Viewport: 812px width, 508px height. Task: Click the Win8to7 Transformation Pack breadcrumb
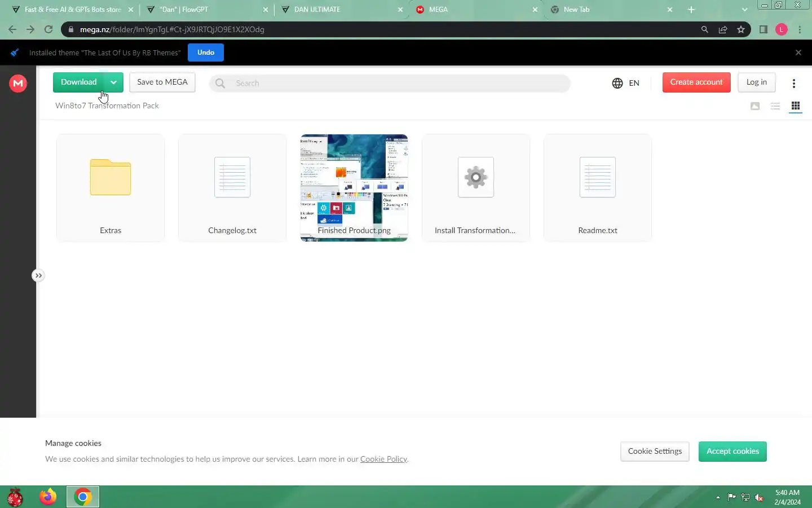[x=107, y=106]
